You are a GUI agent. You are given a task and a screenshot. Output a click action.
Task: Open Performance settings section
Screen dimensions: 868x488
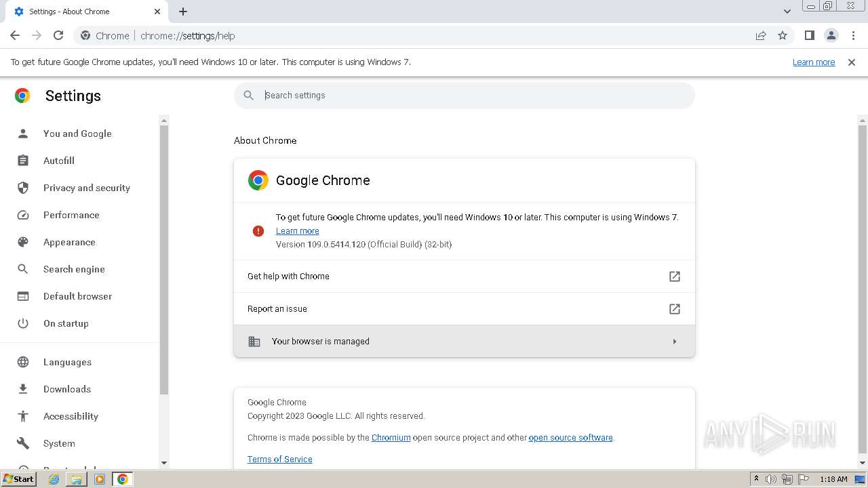coord(71,215)
